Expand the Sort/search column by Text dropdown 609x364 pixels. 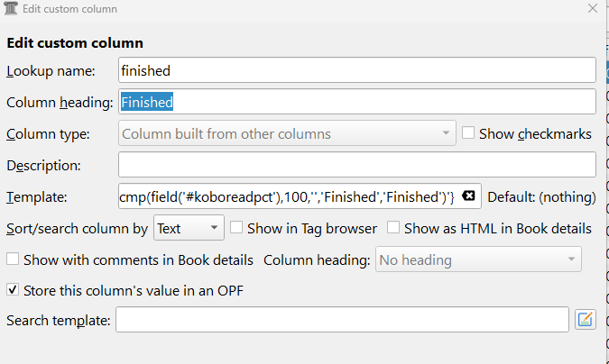pos(189,228)
